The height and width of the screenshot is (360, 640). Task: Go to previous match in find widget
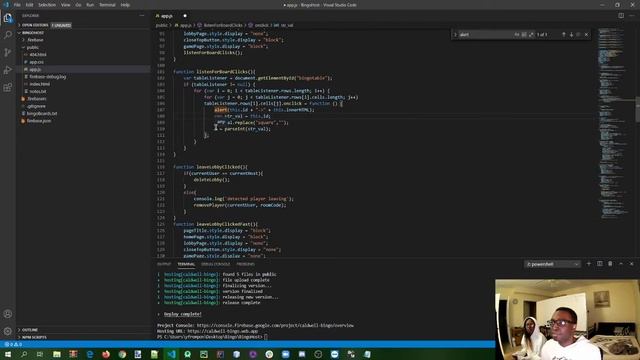pyautogui.click(x=564, y=35)
